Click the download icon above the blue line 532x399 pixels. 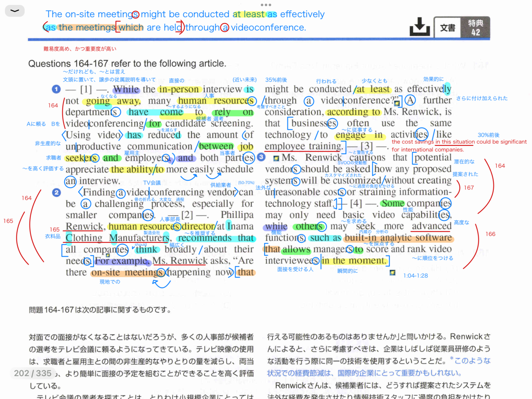pyautogui.click(x=419, y=26)
